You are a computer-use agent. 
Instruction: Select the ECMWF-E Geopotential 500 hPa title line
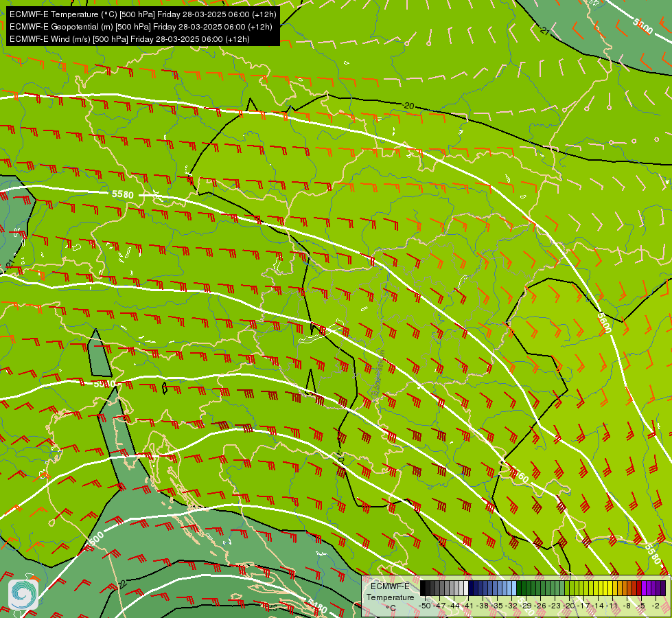(141, 27)
